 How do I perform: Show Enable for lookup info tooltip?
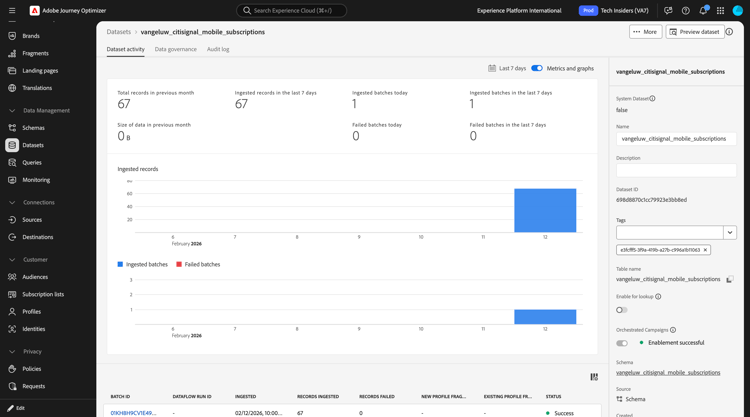(x=658, y=296)
